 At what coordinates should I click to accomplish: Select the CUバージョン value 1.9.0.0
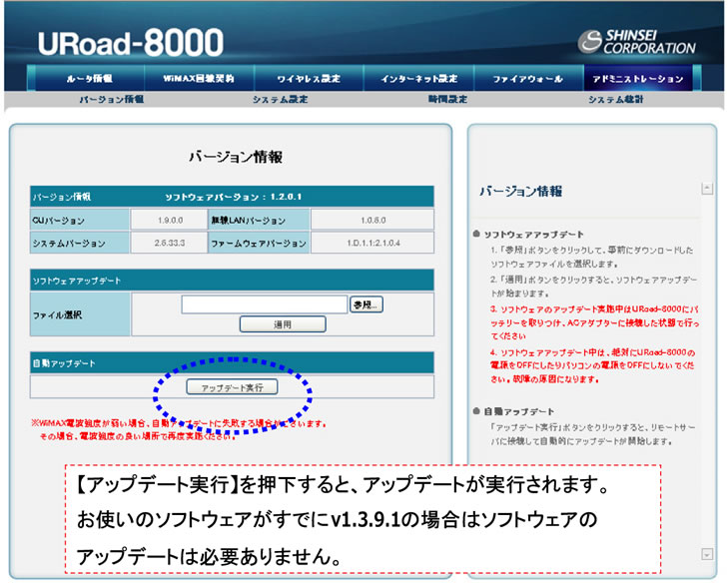pos(170,220)
